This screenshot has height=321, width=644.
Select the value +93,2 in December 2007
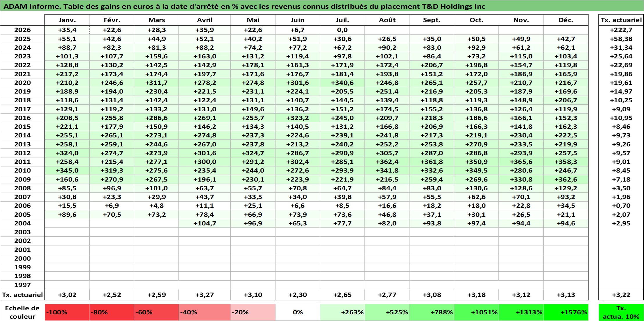click(x=566, y=197)
